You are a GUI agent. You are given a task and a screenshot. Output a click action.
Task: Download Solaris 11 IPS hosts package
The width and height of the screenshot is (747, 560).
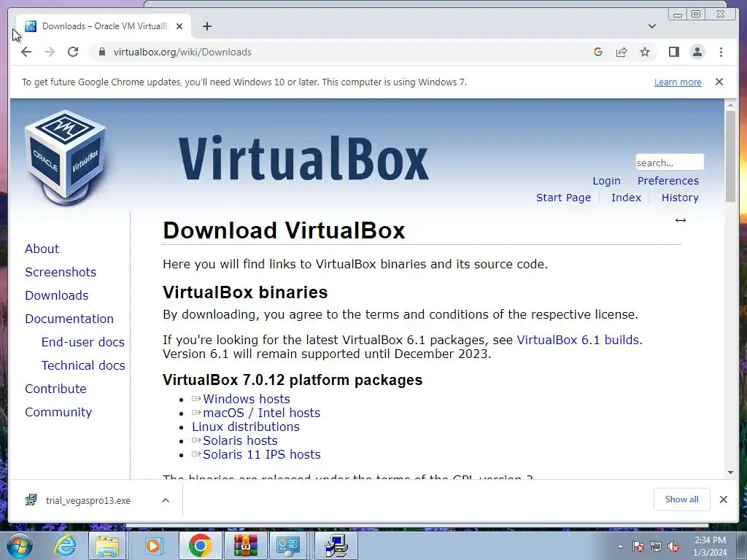262,454
